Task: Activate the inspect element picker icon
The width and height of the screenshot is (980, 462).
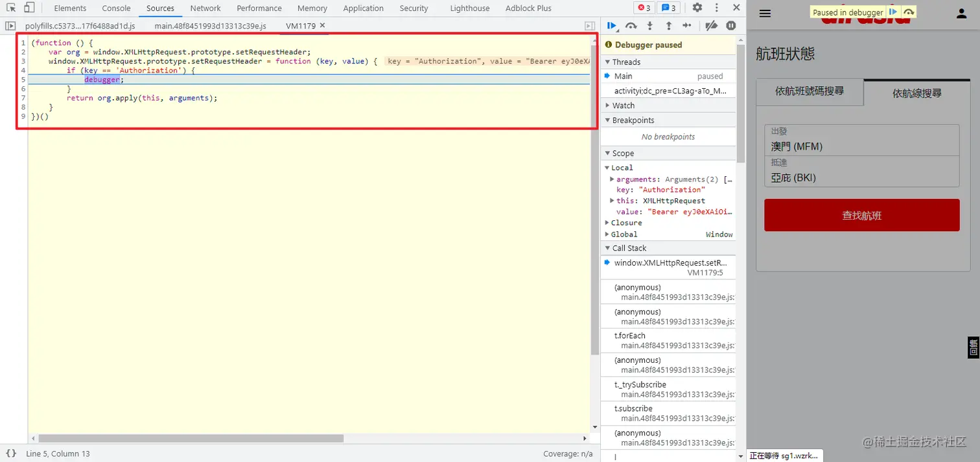Action: click(x=11, y=8)
